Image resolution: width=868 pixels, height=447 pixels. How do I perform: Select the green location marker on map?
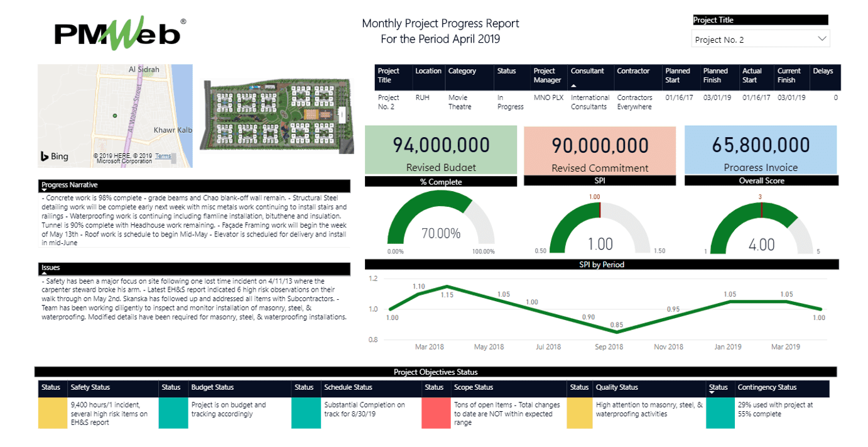(114, 116)
